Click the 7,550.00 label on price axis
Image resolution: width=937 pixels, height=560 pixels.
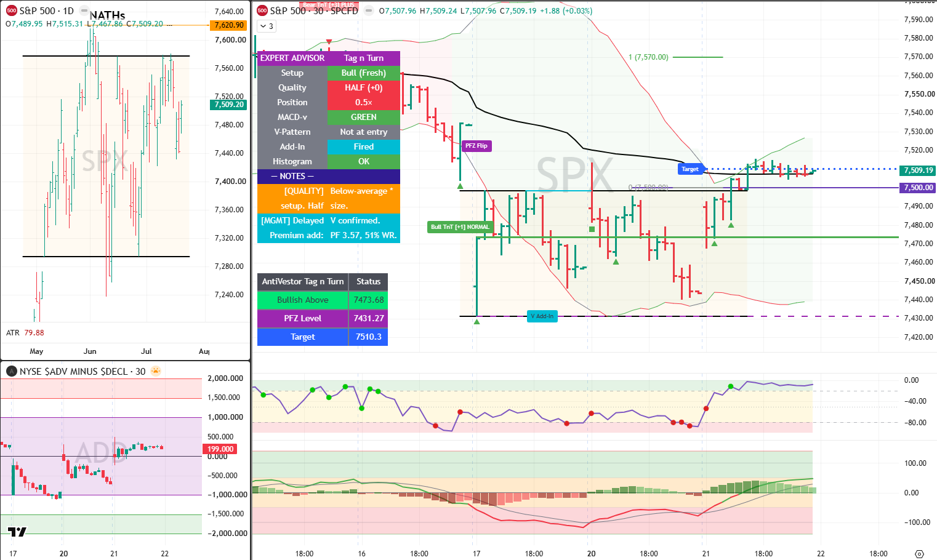[919, 94]
